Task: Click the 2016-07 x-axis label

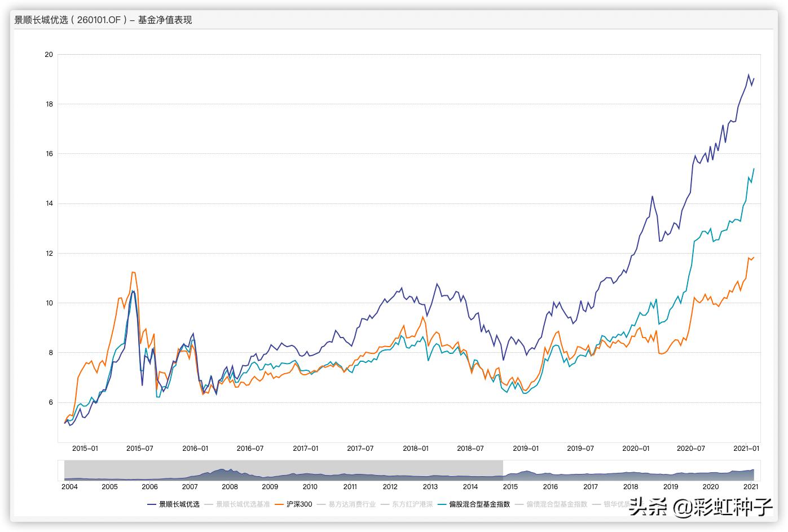Action: coord(250,449)
